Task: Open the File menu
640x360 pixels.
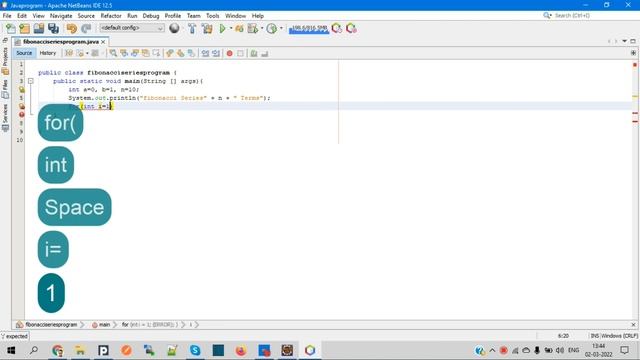Action: click(x=7, y=16)
